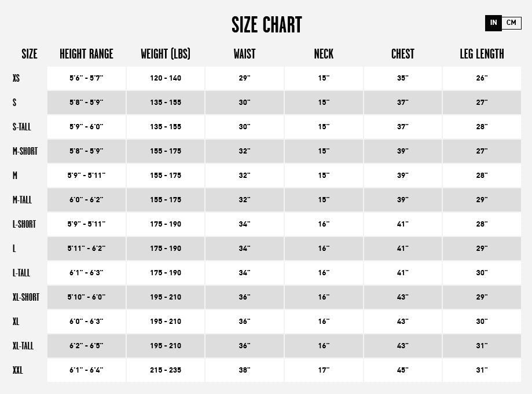Select the IN unit toggle
The image size is (532, 394).
(493, 23)
